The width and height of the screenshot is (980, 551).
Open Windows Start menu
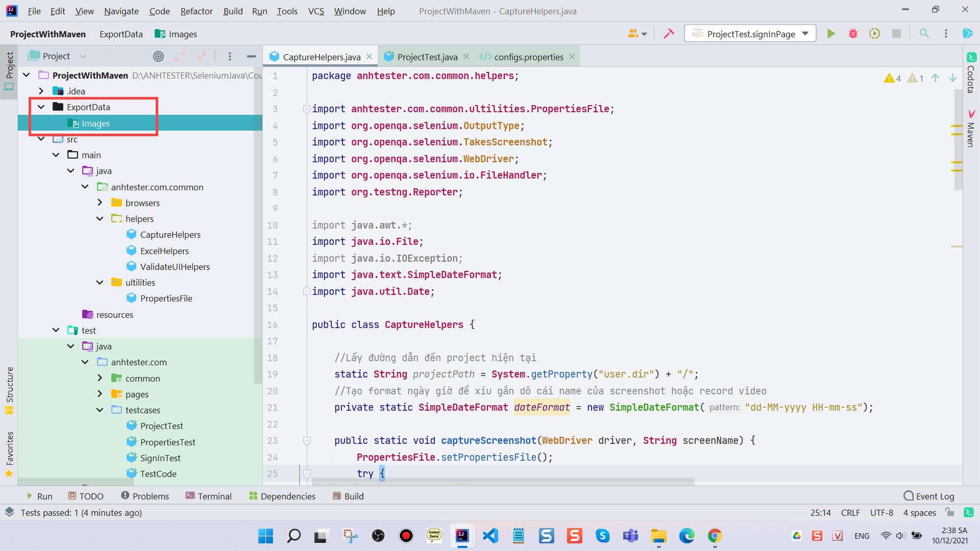pyautogui.click(x=265, y=536)
